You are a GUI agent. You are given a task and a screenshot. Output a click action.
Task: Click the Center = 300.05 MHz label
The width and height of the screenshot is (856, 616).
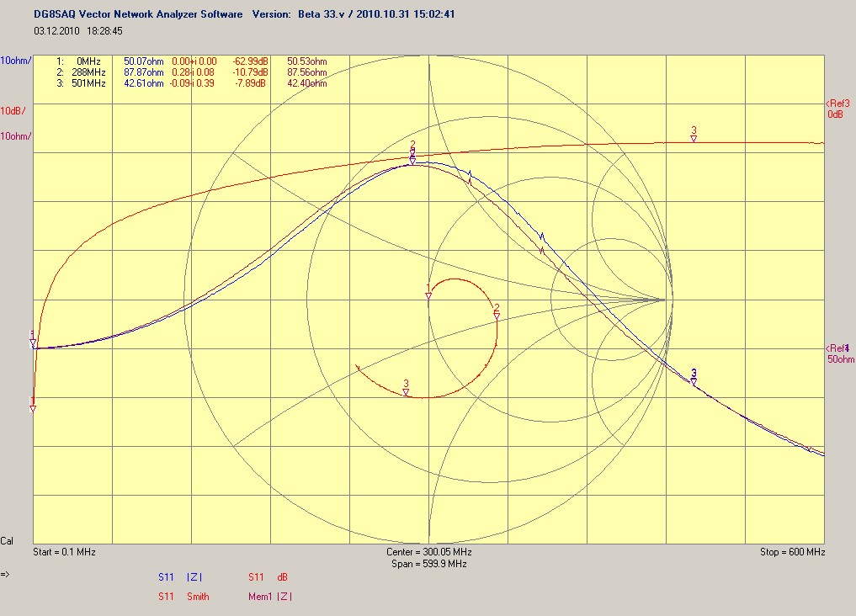click(428, 552)
